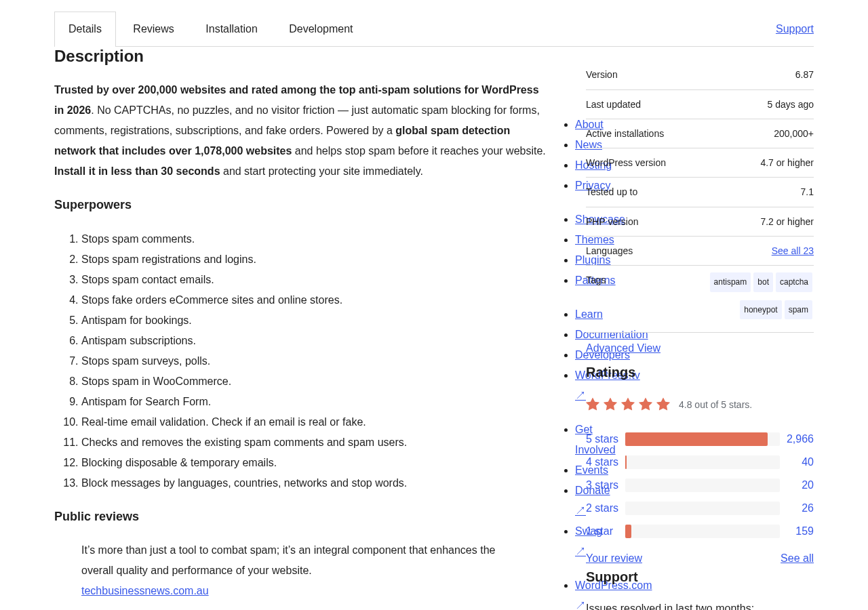Select the captcha tag
This screenshot has width=868, height=610.
click(x=794, y=282)
